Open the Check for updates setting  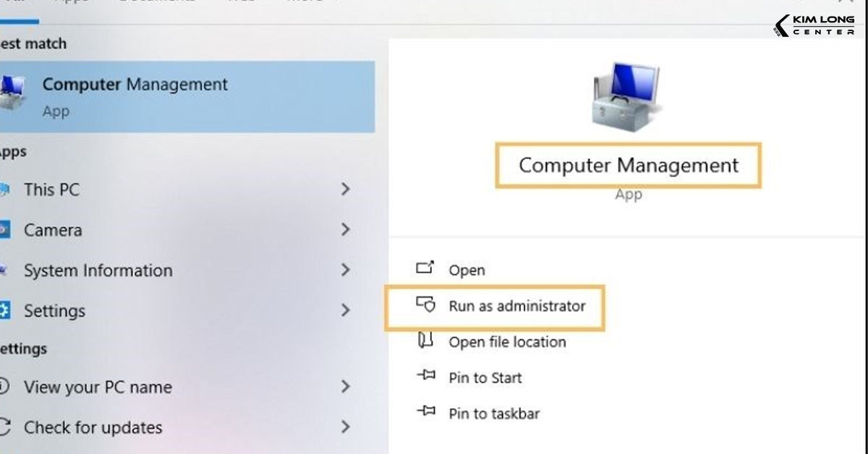tap(93, 427)
